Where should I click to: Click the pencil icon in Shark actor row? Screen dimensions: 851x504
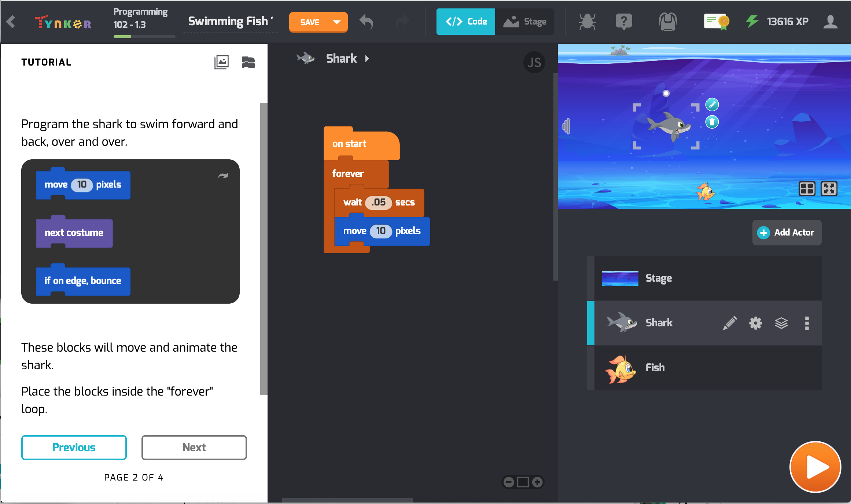click(730, 323)
